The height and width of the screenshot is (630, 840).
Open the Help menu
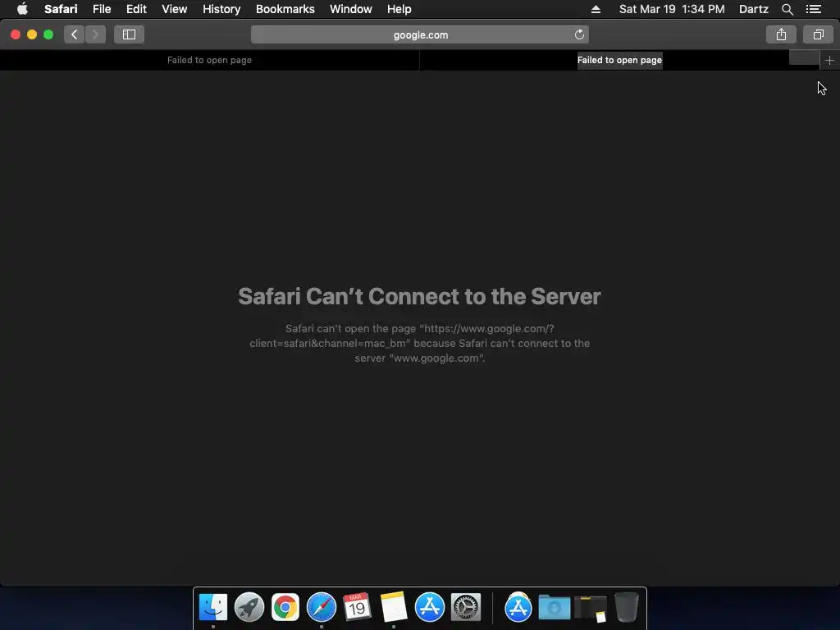point(399,9)
